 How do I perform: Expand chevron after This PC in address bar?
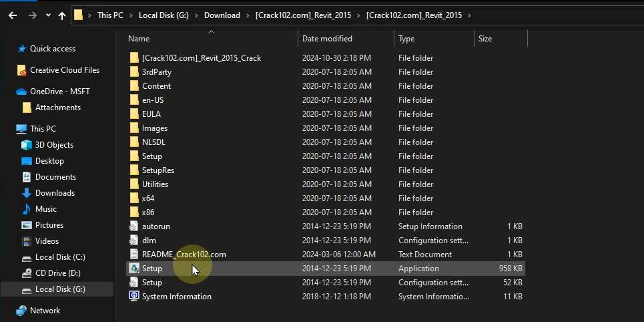coord(131,15)
